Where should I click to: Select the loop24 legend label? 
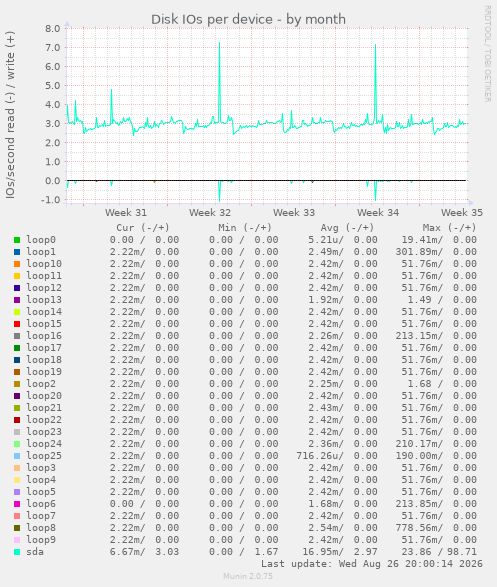point(44,444)
